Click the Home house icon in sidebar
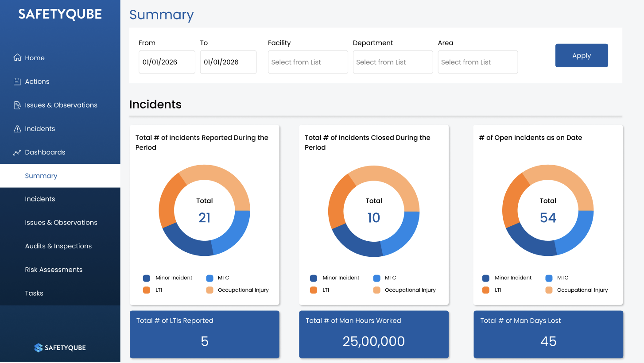 click(17, 58)
